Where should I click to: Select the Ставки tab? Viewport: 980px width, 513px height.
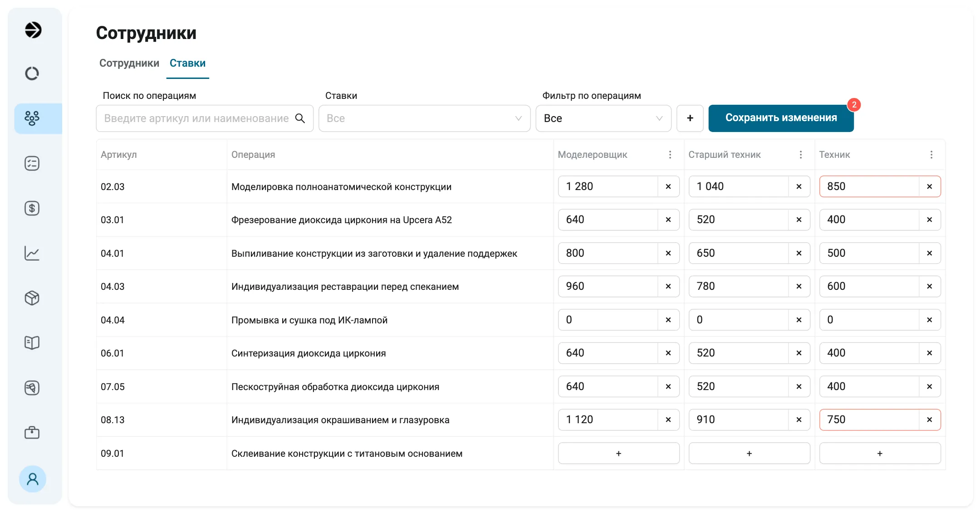click(x=187, y=63)
